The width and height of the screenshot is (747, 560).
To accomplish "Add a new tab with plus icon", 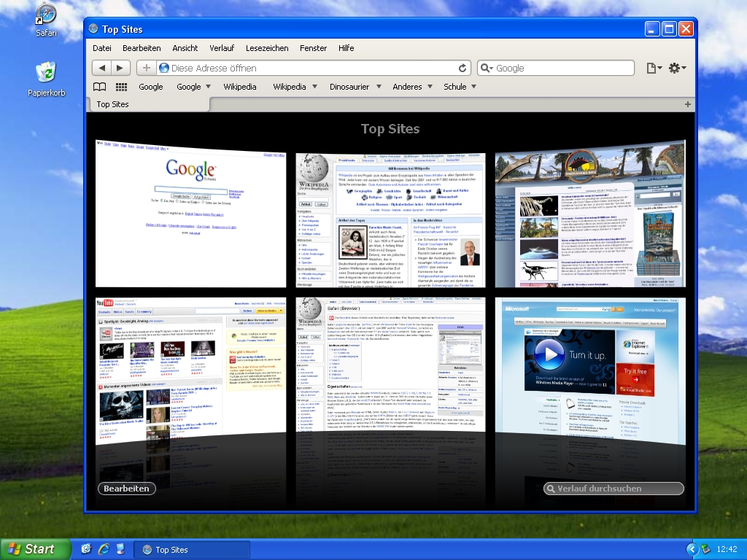I will [x=687, y=104].
